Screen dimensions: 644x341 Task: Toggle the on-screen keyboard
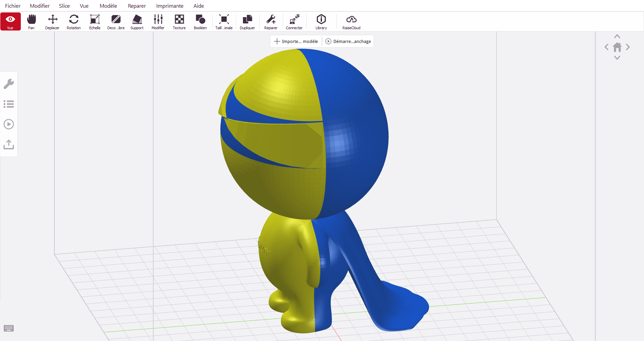pos(9,328)
